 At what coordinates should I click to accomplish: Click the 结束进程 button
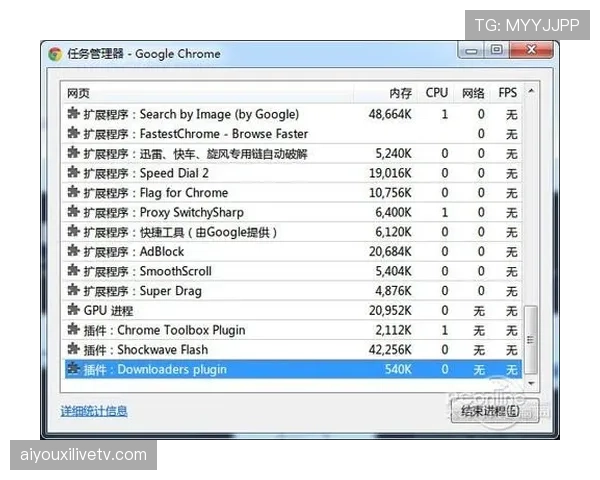[495, 411]
